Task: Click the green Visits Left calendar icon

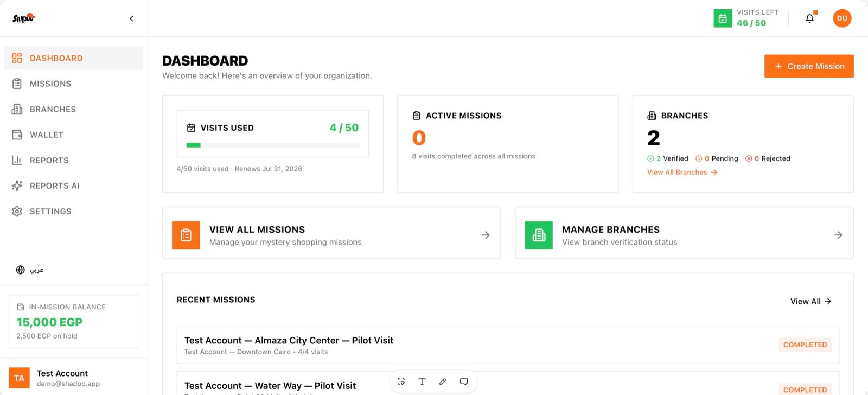Action: pyautogui.click(x=723, y=18)
